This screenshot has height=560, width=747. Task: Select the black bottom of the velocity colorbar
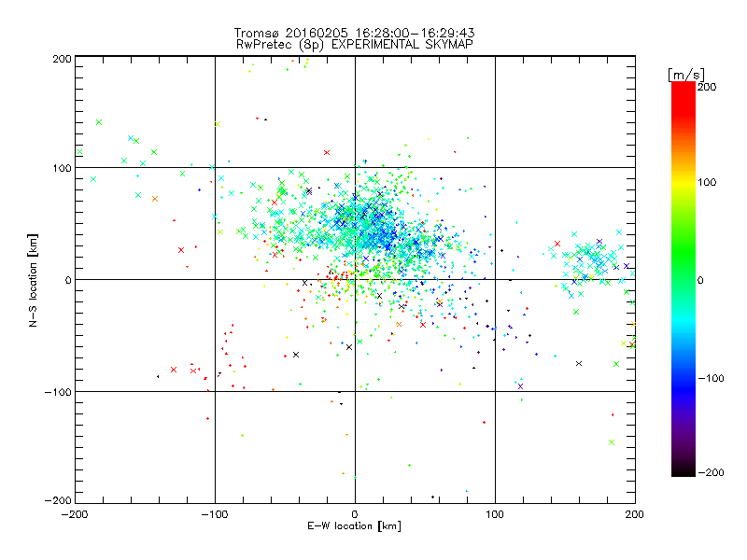pyautogui.click(x=684, y=471)
